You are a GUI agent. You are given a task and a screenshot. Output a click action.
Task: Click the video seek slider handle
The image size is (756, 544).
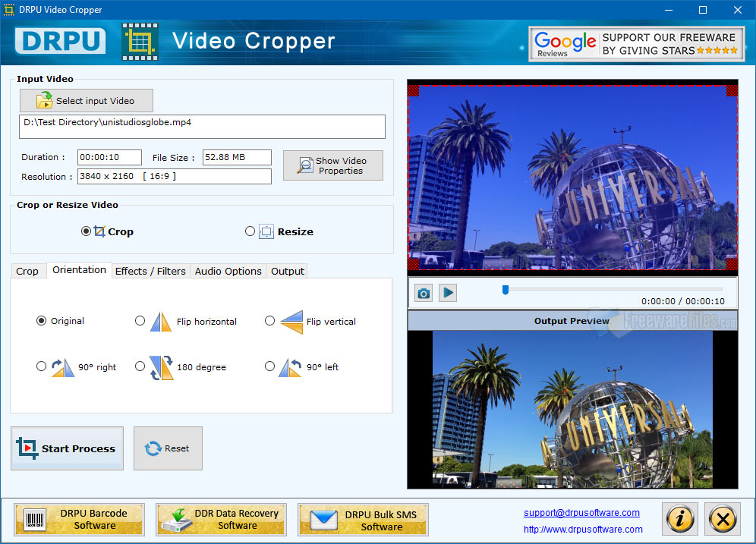506,290
